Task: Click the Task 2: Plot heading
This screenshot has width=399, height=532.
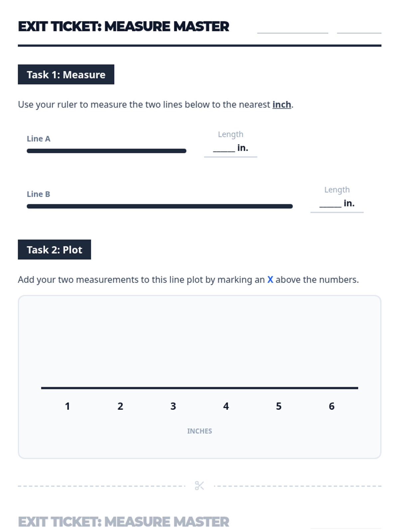Action: 54,250
